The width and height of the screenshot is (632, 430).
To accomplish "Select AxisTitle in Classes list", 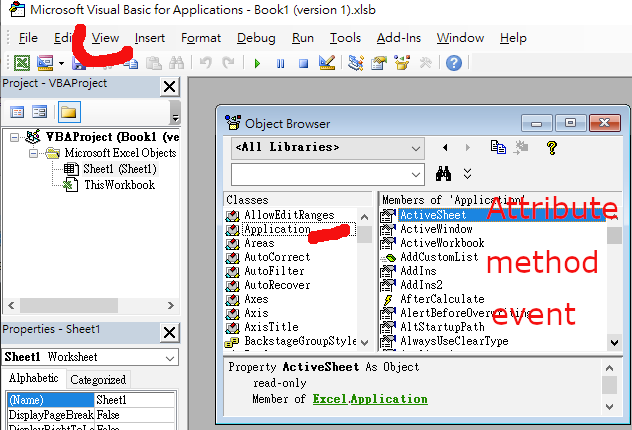I will 271,327.
